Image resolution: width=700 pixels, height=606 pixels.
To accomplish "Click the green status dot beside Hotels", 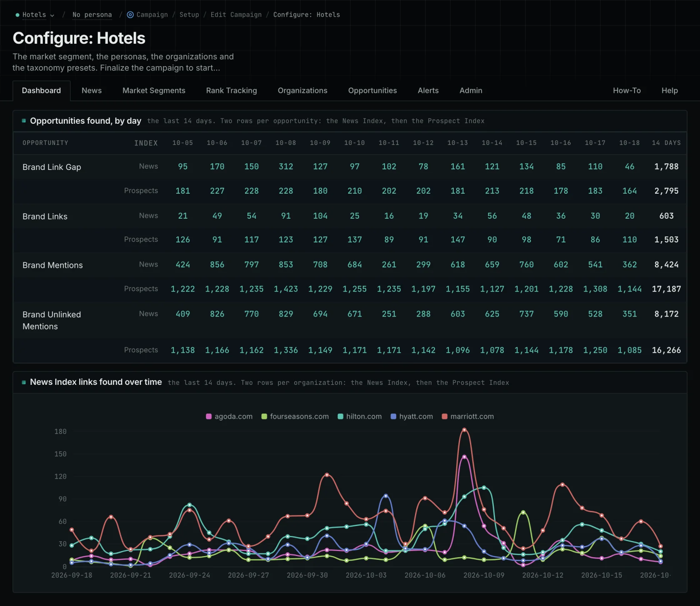I will click(x=17, y=15).
